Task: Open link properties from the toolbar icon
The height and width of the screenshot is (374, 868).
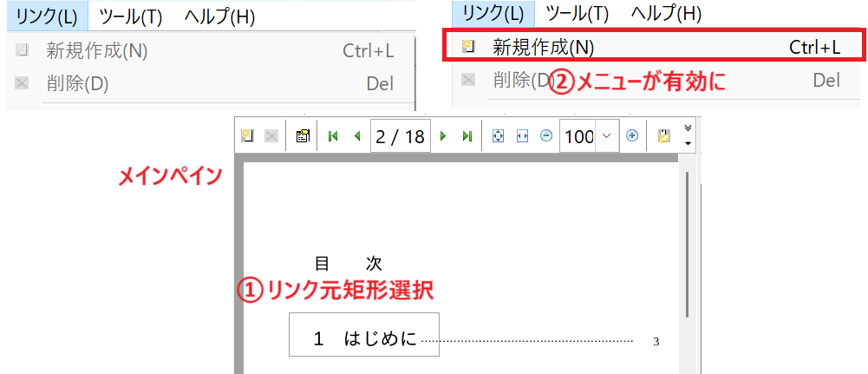Action: pyautogui.click(x=303, y=136)
